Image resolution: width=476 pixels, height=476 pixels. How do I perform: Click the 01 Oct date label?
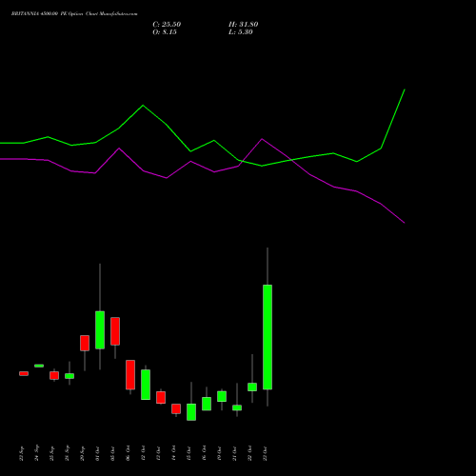(x=97, y=453)
